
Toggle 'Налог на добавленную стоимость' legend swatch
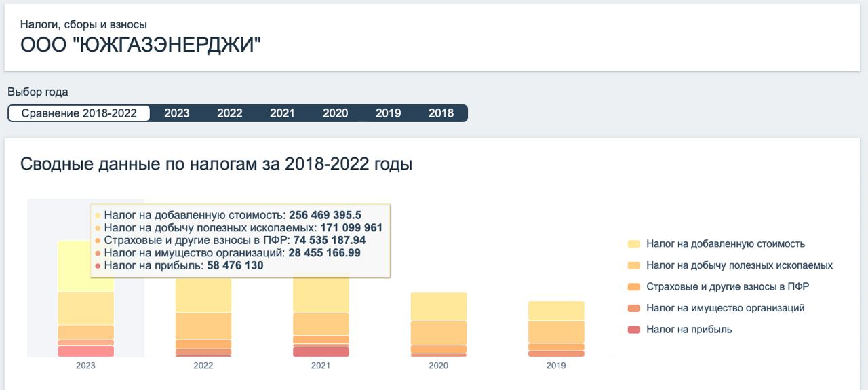[x=634, y=244]
